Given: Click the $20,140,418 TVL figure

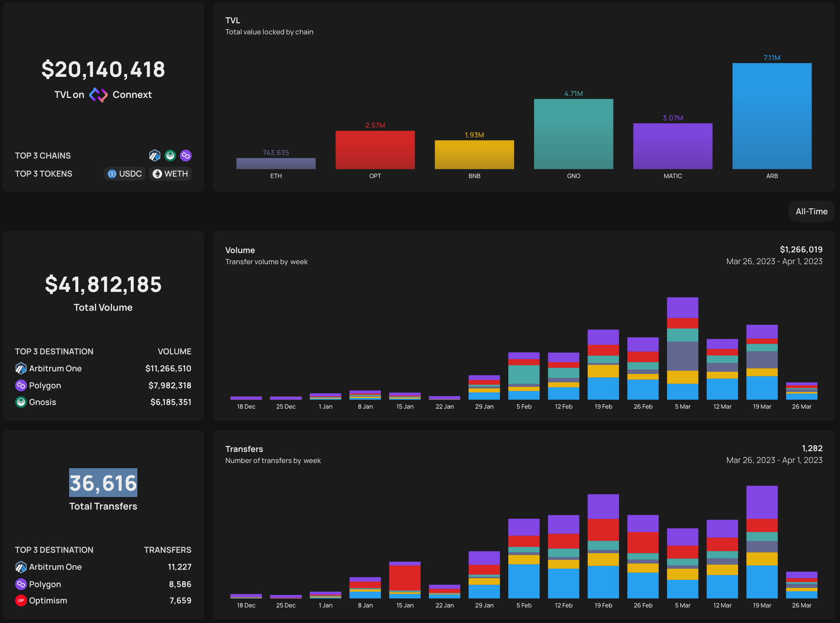Looking at the screenshot, I should (103, 69).
